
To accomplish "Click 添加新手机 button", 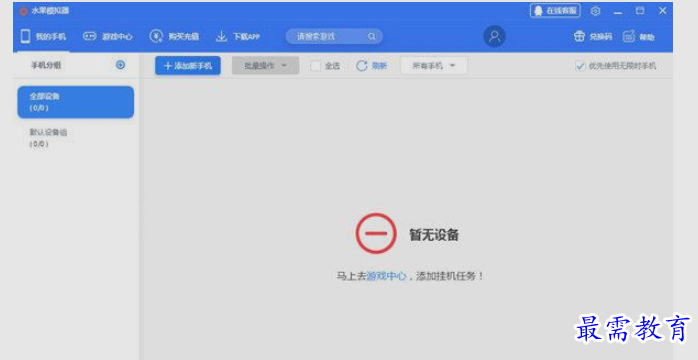I will coord(188,66).
